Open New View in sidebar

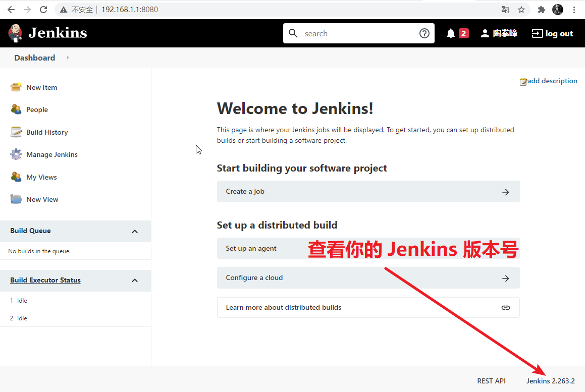[x=42, y=199]
